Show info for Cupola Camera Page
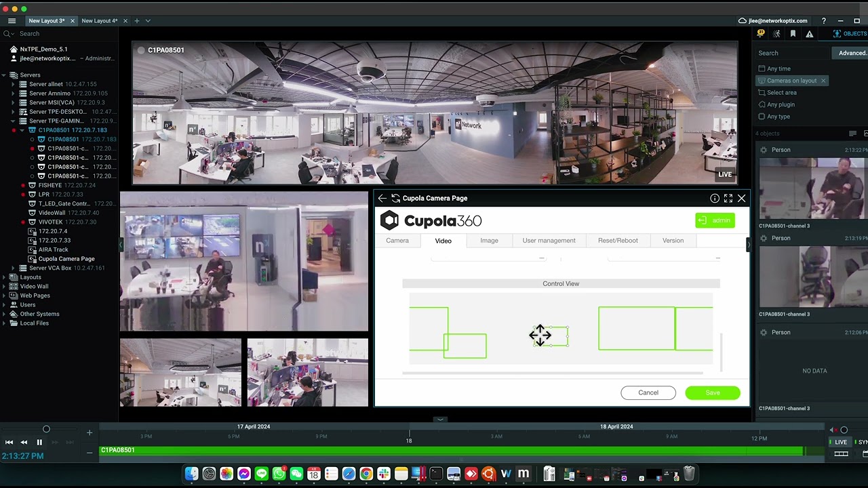 [x=715, y=199]
